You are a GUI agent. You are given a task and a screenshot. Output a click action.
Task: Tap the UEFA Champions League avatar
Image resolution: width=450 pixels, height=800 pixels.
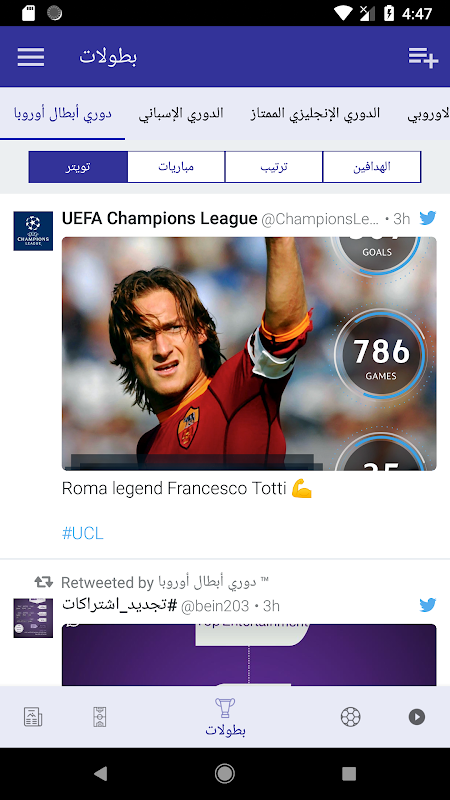(x=33, y=231)
